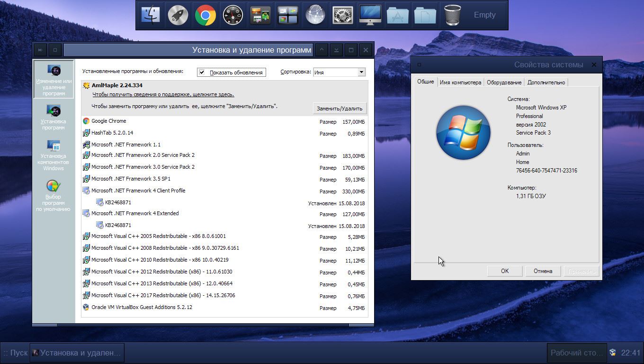Image resolution: width=644 pixels, height=364 pixels.
Task: Open the Mission Control dock icon
Action: [288, 15]
